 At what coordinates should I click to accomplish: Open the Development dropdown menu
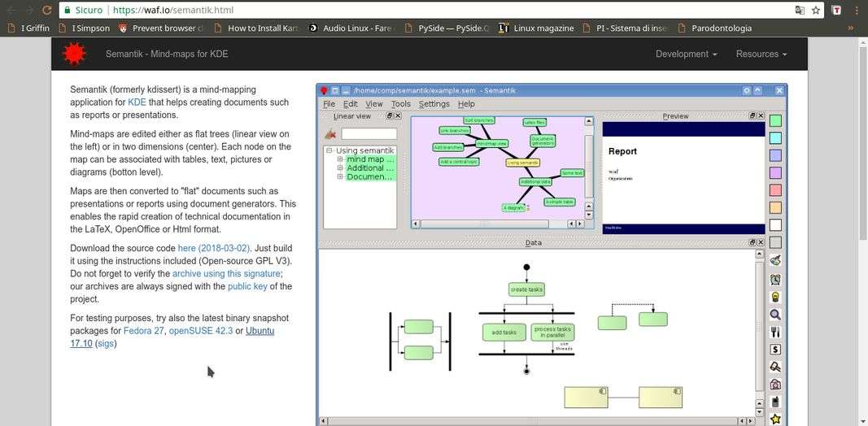[686, 54]
